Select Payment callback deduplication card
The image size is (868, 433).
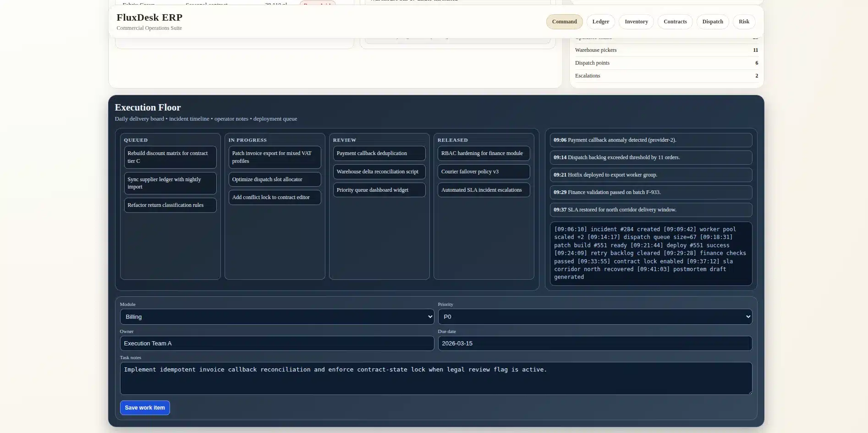379,153
